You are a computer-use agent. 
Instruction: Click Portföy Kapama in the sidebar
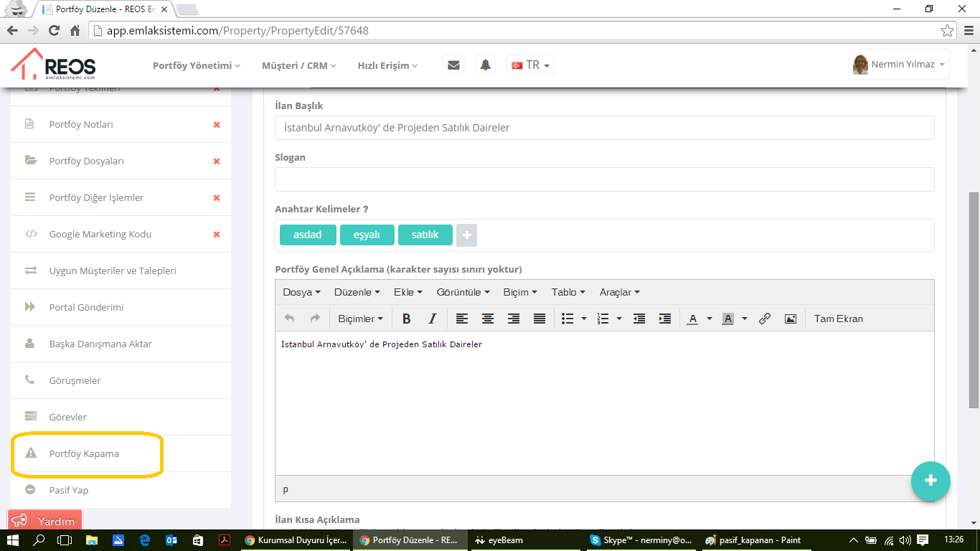pyautogui.click(x=84, y=453)
